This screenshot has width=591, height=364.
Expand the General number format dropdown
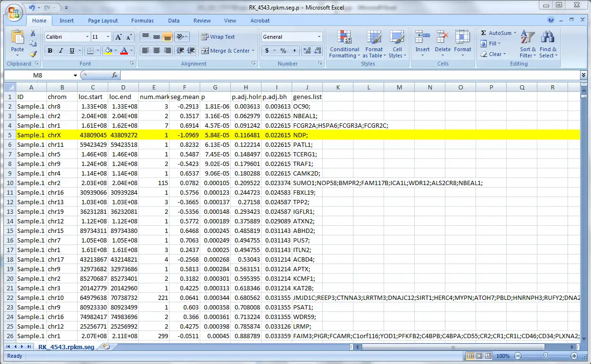[x=319, y=37]
